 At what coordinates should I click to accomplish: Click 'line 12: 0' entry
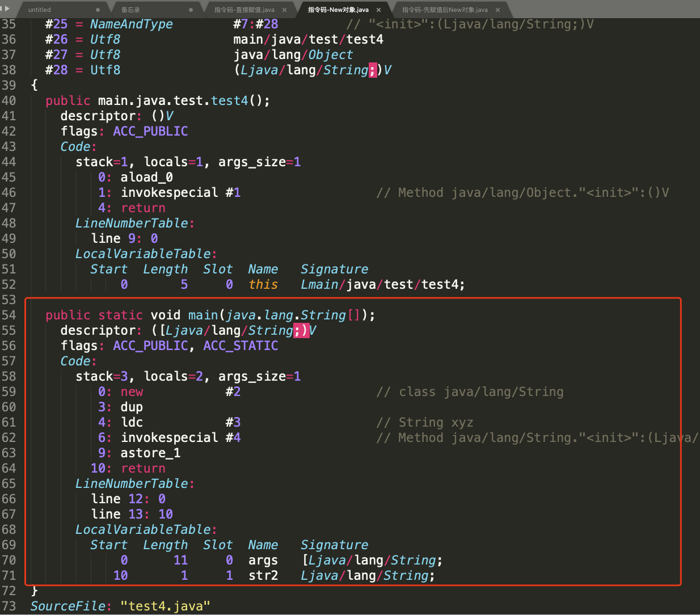coord(128,499)
